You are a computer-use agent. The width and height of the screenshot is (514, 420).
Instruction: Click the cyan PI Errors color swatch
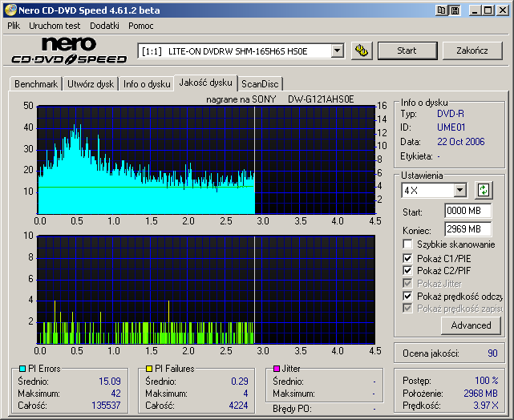[x=22, y=369]
